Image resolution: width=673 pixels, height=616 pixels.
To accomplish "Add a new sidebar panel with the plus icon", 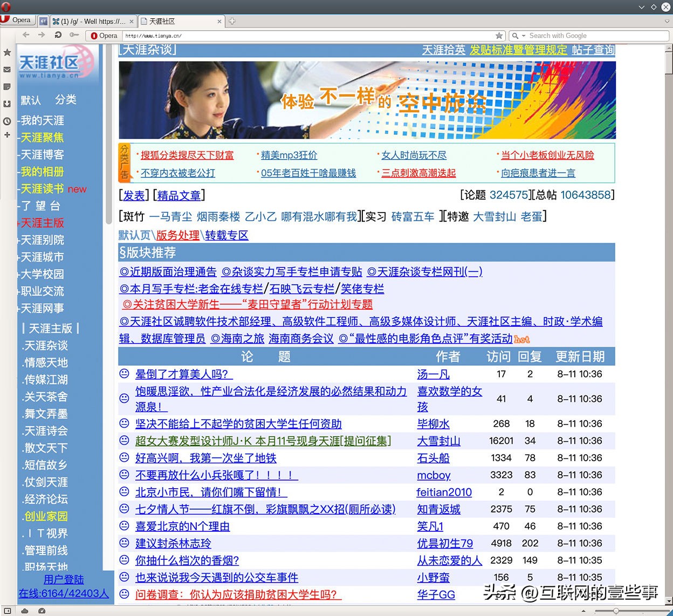I will tap(7, 135).
